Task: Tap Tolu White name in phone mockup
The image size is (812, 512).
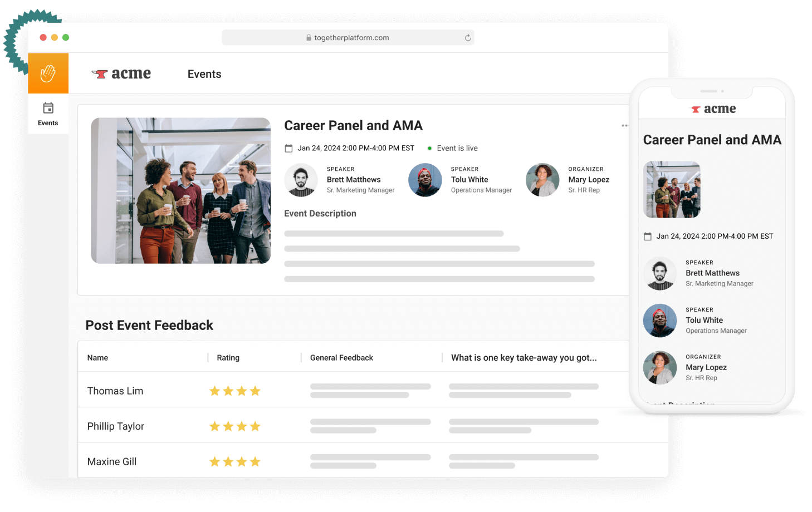Action: pos(705,321)
